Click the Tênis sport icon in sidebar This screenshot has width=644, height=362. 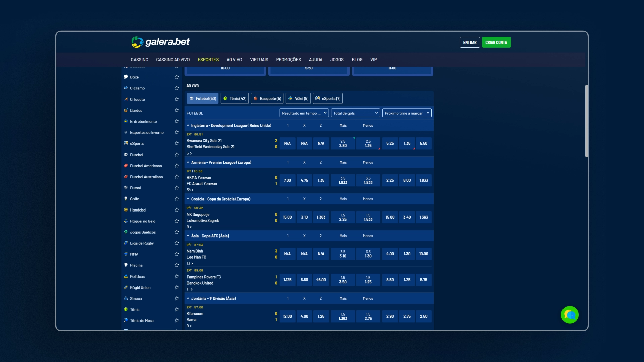(126, 309)
